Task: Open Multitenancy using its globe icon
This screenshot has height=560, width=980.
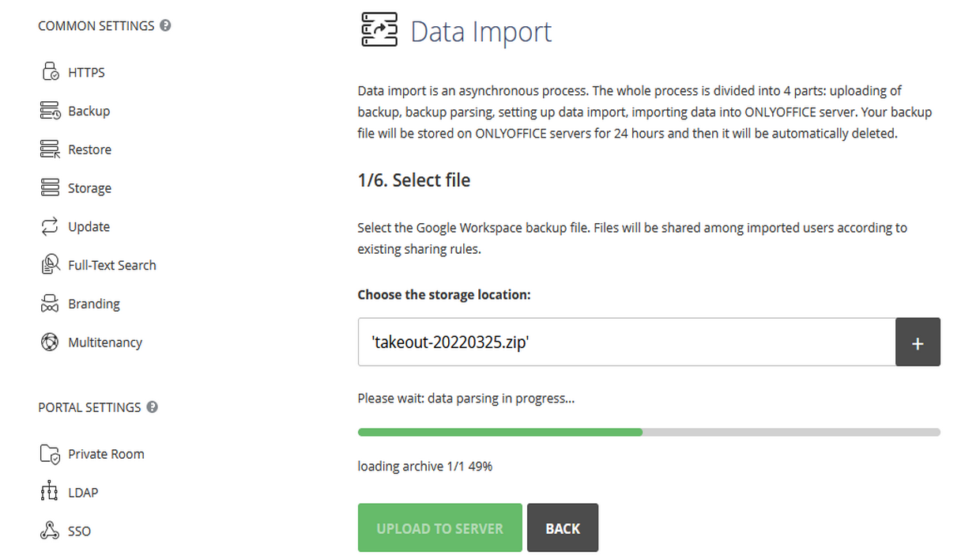Action: pyautogui.click(x=49, y=342)
